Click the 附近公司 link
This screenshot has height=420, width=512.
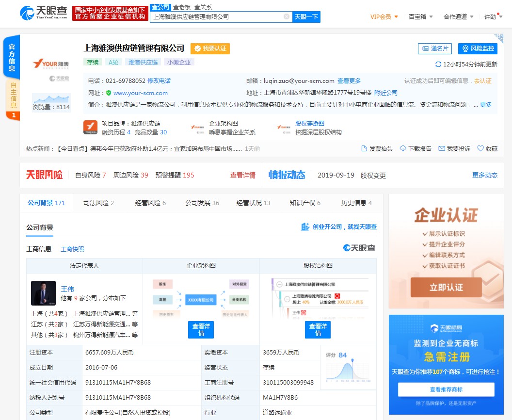(x=386, y=93)
